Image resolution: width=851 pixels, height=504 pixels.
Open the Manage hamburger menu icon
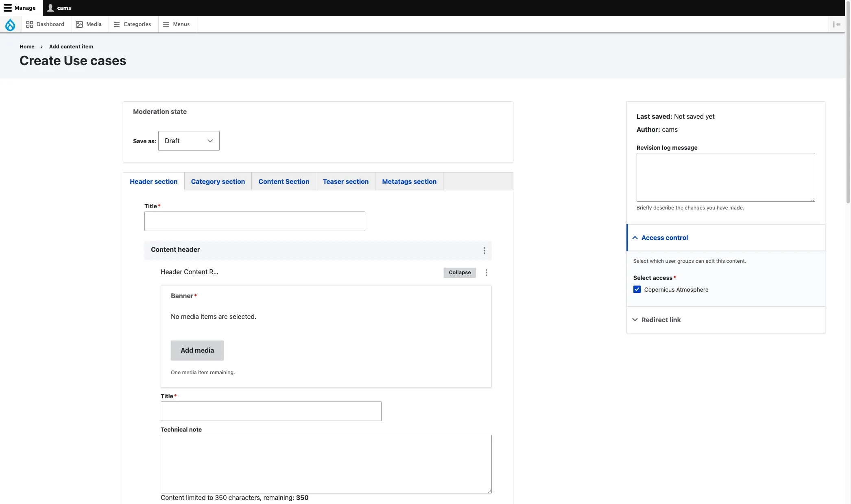tap(8, 8)
